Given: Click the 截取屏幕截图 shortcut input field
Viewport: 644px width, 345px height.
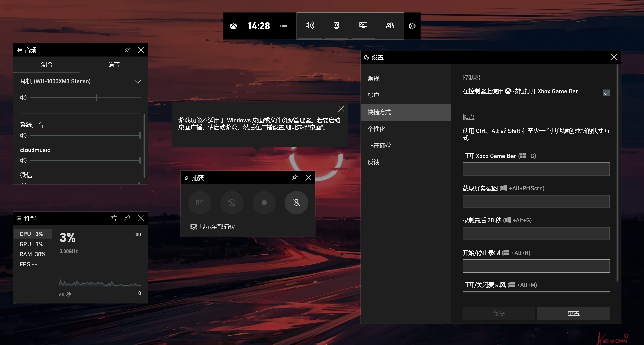Looking at the screenshot, I should (536, 202).
